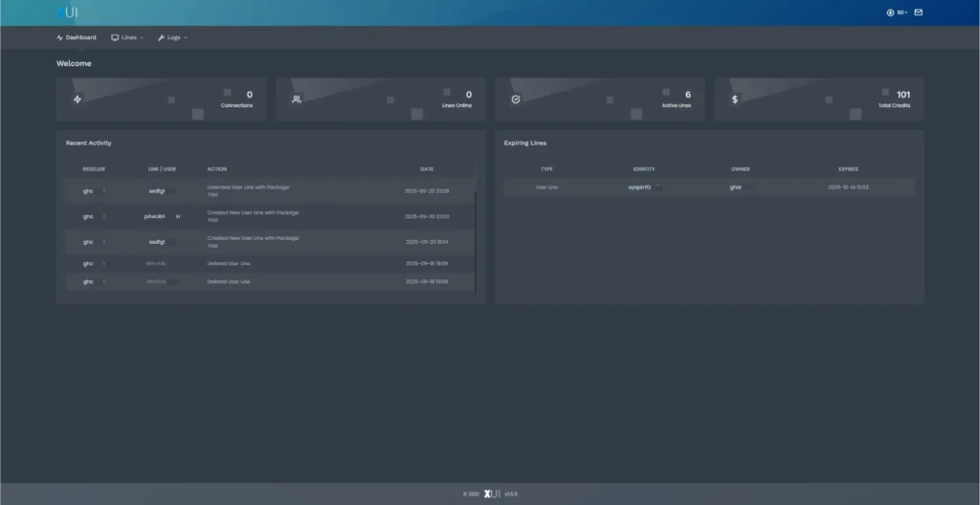
Task: Open the owner ghar in Expiring Lines
Action: pyautogui.click(x=736, y=187)
